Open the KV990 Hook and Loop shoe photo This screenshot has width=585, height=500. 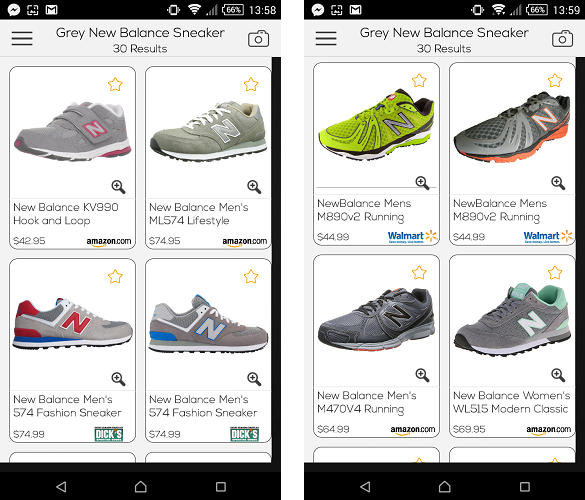pos(72,131)
